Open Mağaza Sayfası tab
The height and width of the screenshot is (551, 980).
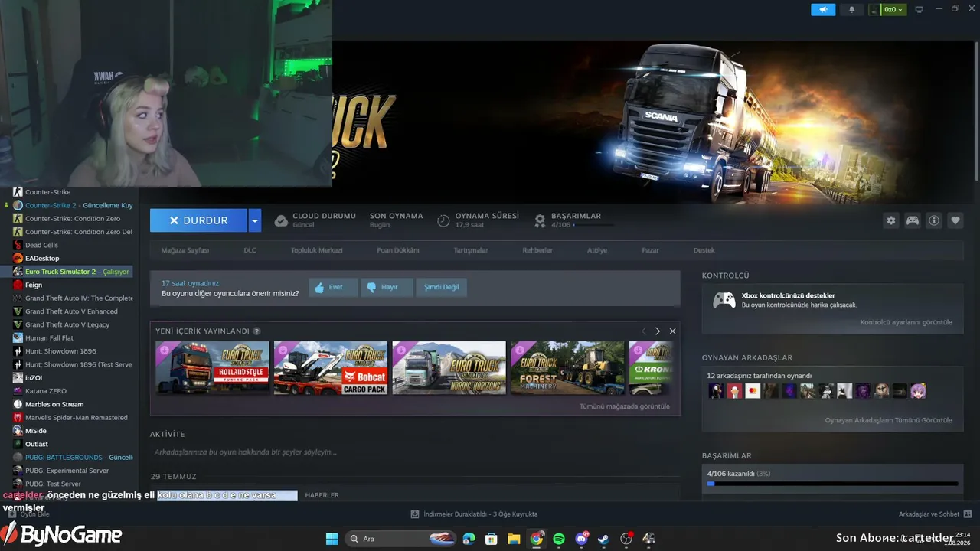coord(185,250)
